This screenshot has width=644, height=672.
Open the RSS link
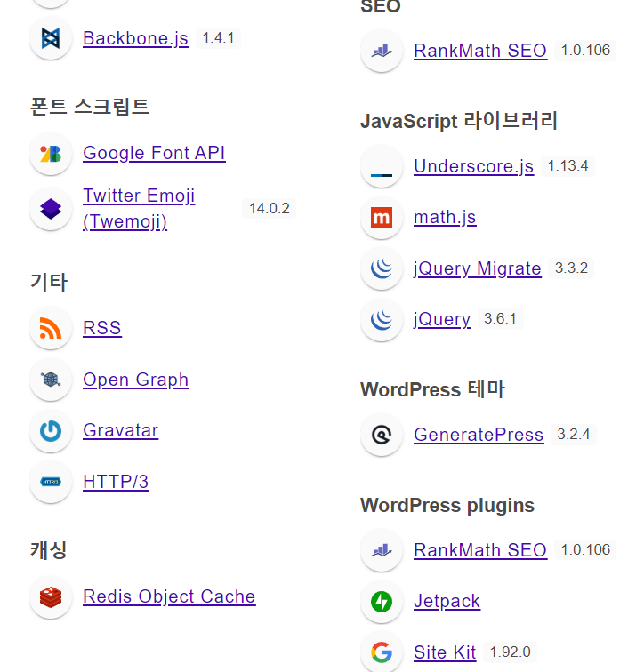click(x=102, y=328)
